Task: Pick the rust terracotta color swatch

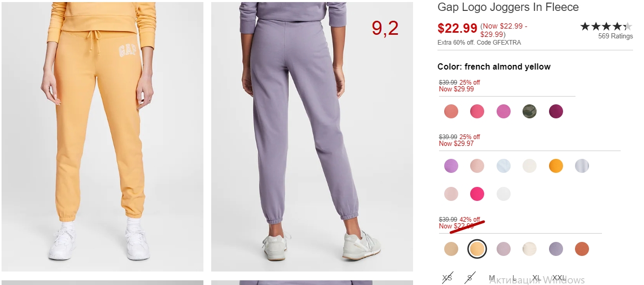Action: tap(582, 249)
